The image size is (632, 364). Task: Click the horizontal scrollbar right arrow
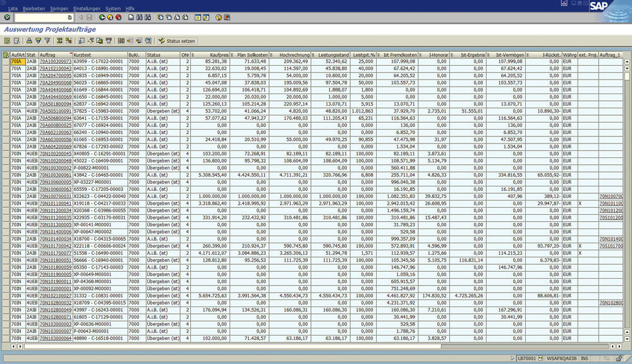[x=621, y=346]
